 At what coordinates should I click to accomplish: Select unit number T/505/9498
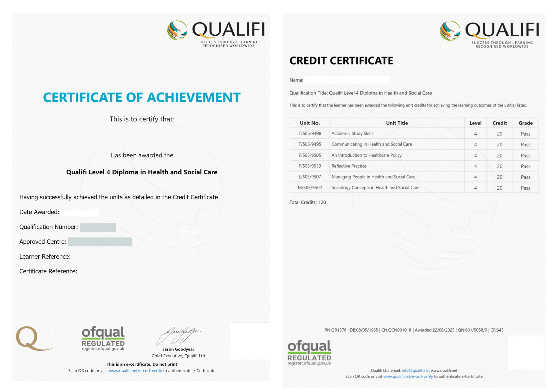point(310,134)
